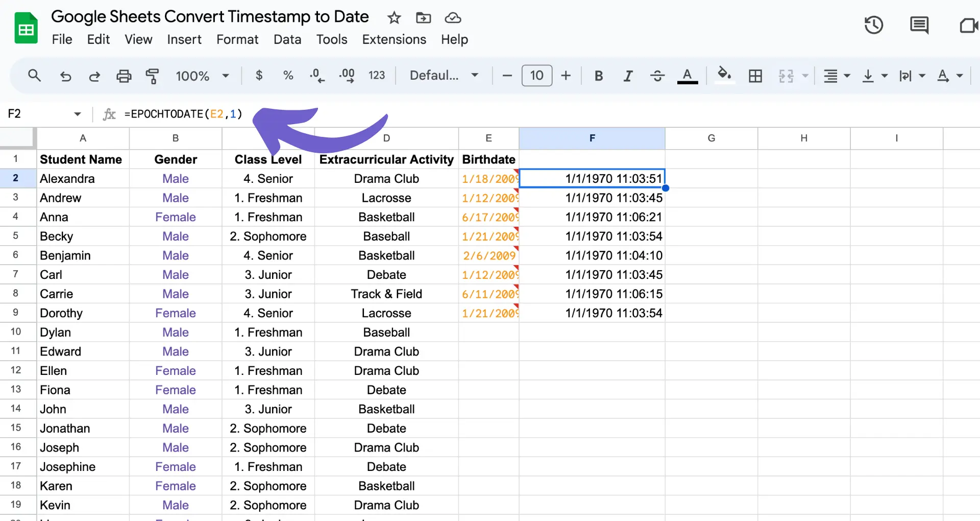Open the comments panel icon
The width and height of the screenshot is (980, 521).
919,25
